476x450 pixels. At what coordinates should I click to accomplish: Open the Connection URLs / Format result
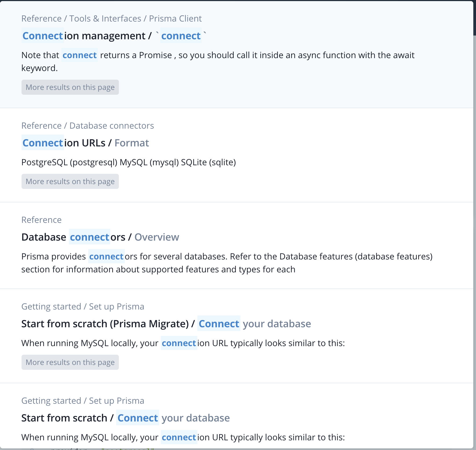point(86,143)
